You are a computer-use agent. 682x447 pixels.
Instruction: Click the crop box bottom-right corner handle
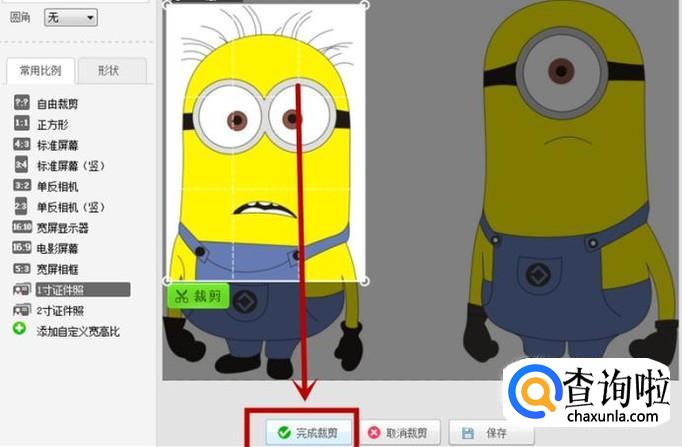point(364,281)
